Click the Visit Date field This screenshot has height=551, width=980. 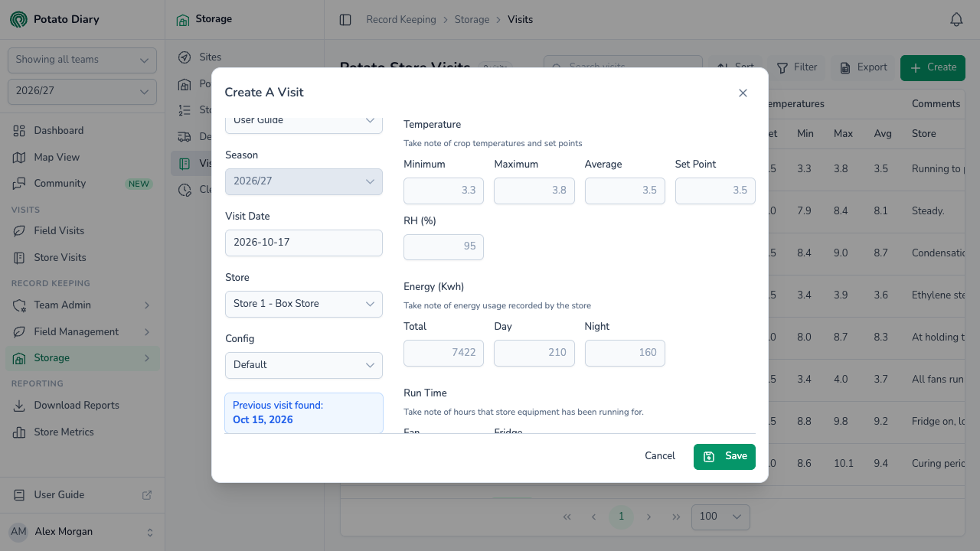coord(304,243)
